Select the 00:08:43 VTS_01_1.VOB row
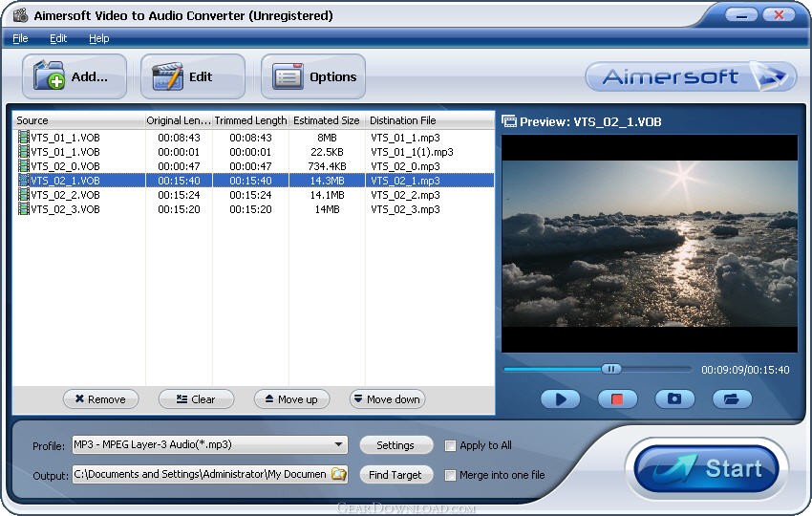 point(254,138)
